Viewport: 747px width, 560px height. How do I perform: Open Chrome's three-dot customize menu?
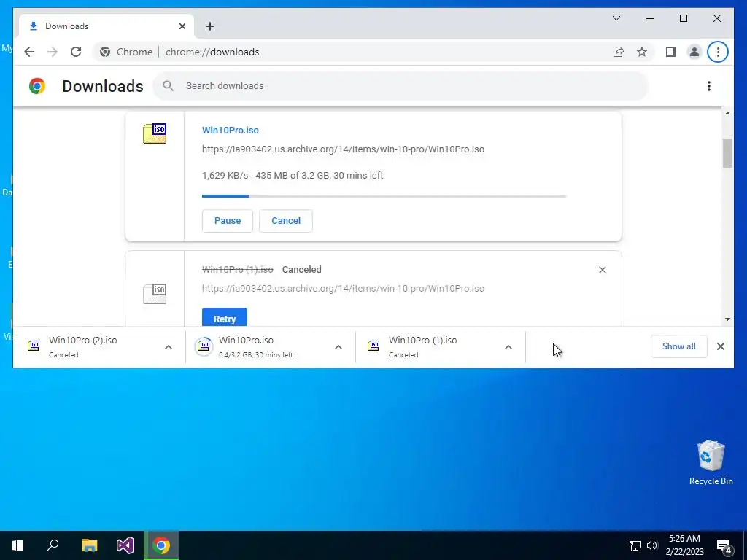(x=718, y=52)
